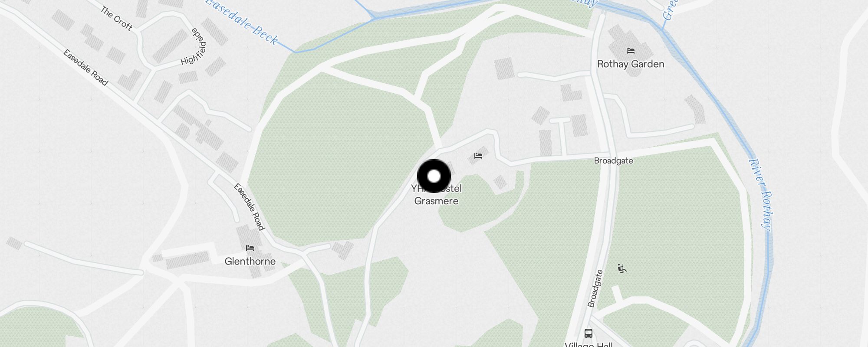Select the horizontal Broadgate street label

613,161
